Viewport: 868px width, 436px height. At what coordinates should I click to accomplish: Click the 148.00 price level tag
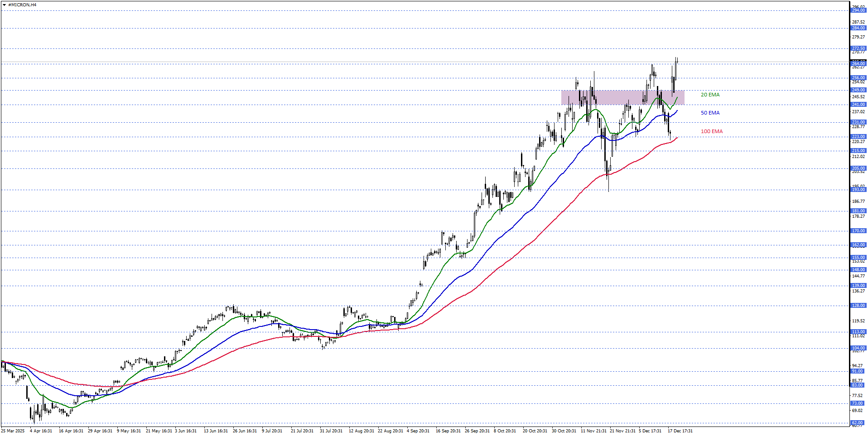(858, 269)
